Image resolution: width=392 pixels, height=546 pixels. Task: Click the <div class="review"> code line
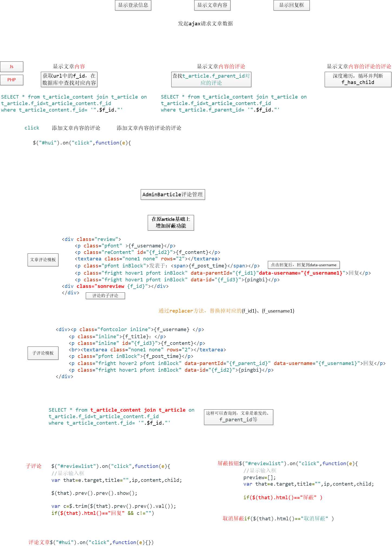coord(91,239)
